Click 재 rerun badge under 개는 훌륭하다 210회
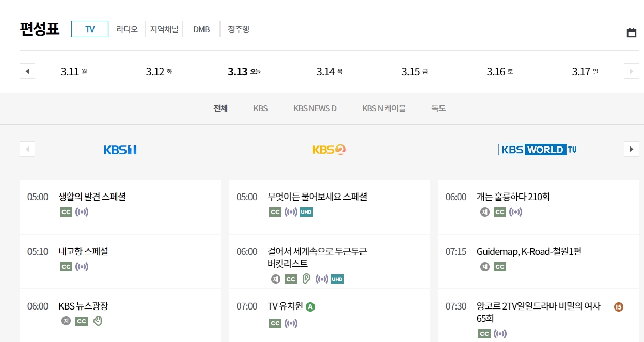 coord(485,212)
